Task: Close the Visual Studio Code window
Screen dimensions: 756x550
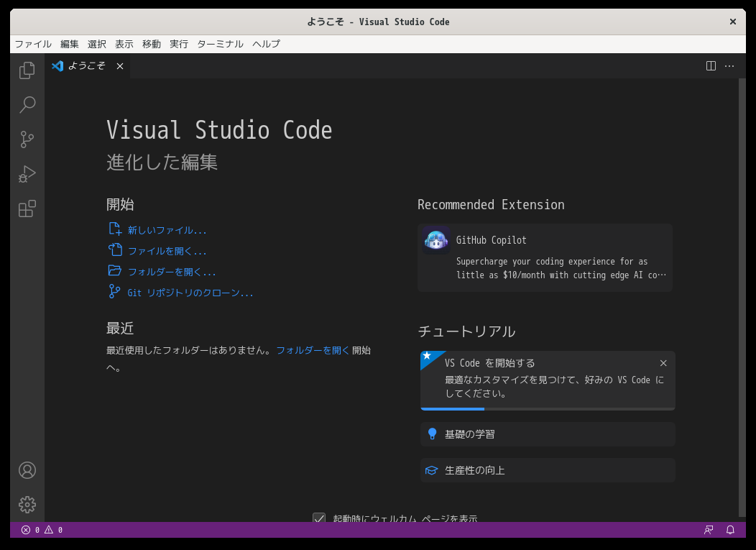Action: (733, 22)
